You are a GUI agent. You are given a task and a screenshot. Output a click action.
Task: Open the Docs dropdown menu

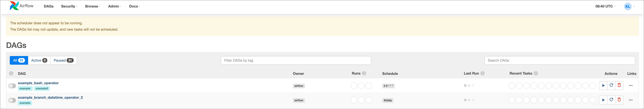point(135,6)
